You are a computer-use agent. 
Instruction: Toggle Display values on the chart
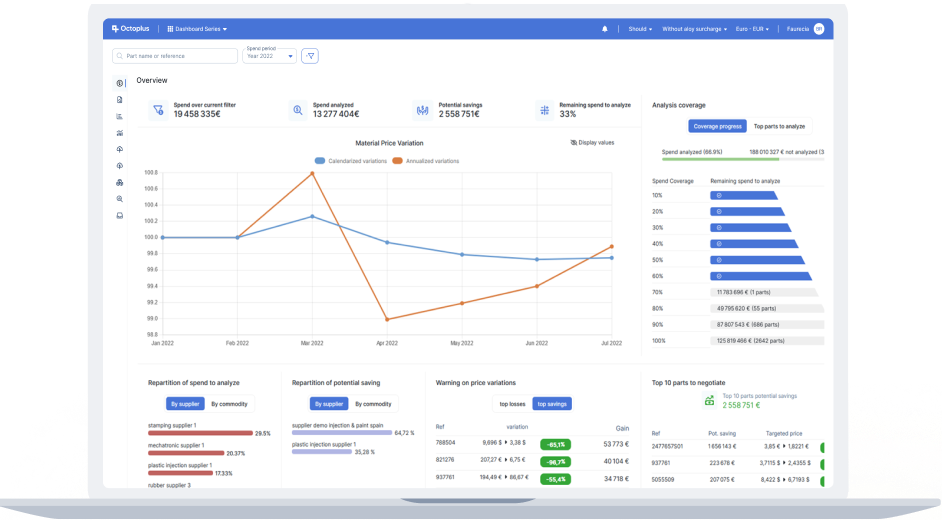[x=592, y=143]
